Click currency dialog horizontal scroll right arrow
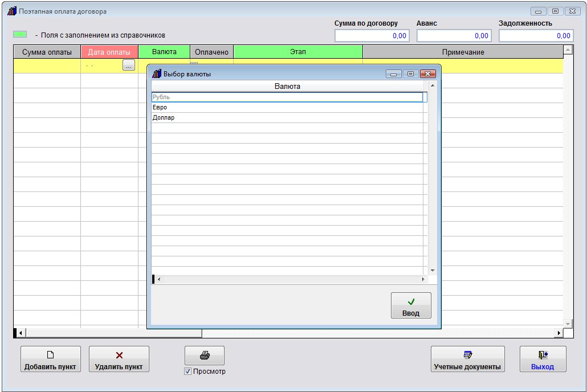 coord(423,279)
